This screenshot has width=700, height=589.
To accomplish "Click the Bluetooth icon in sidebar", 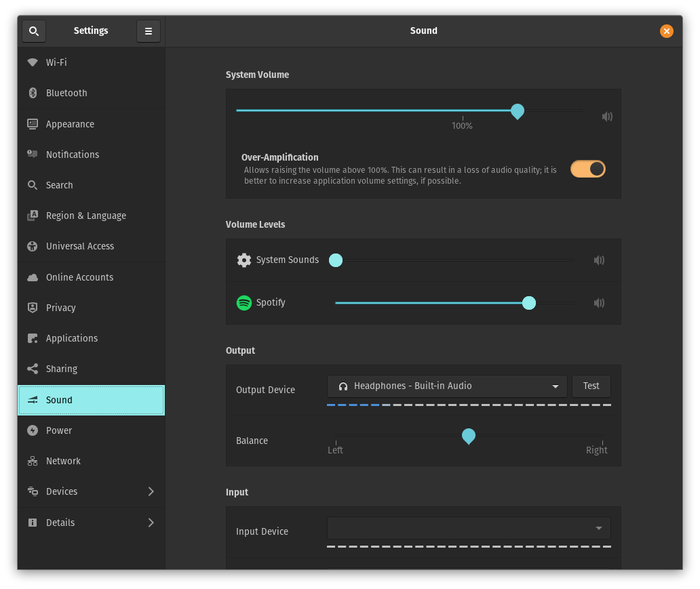I will click(33, 93).
